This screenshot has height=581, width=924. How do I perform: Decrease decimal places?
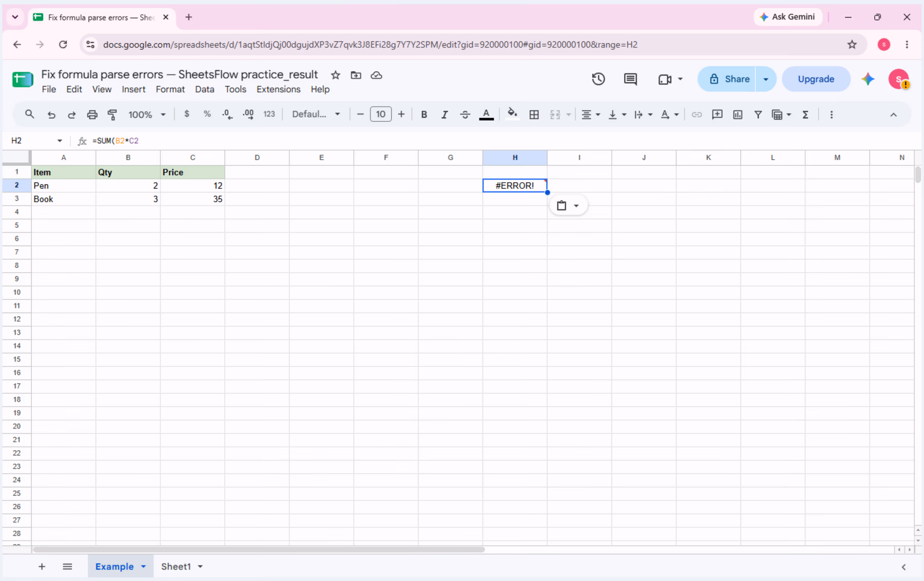tap(227, 114)
